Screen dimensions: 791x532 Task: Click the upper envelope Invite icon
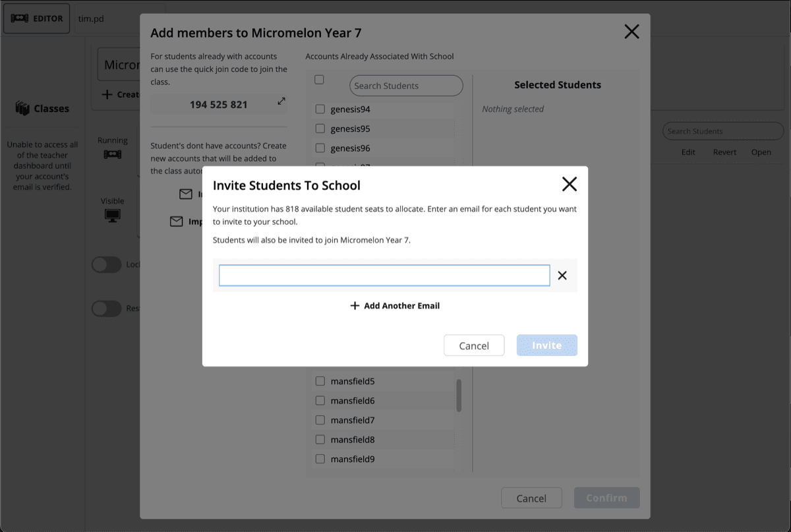(x=187, y=194)
